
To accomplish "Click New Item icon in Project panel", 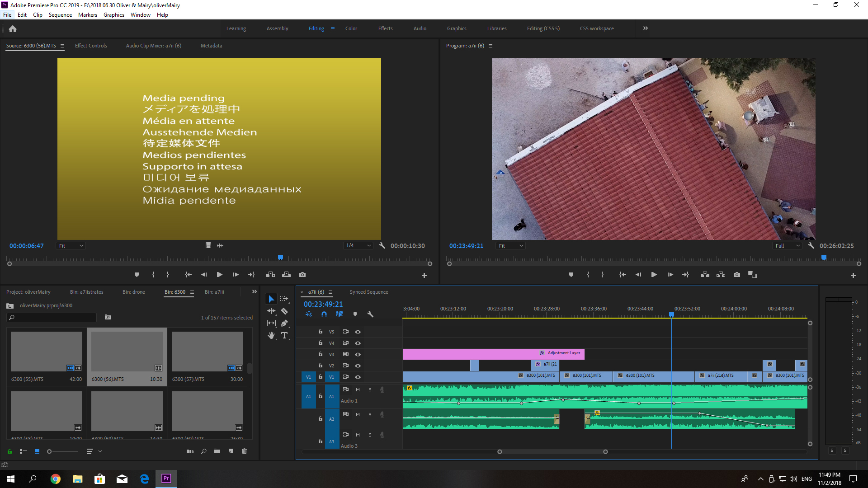I will tap(231, 451).
